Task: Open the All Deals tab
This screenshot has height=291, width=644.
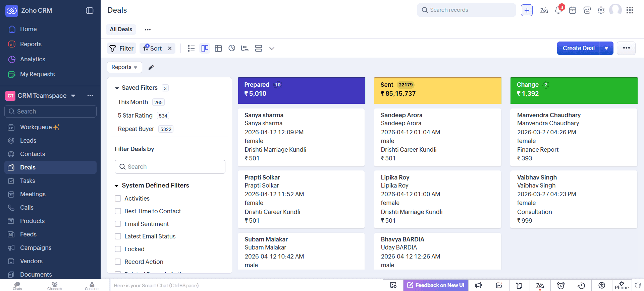Action: pos(121,29)
